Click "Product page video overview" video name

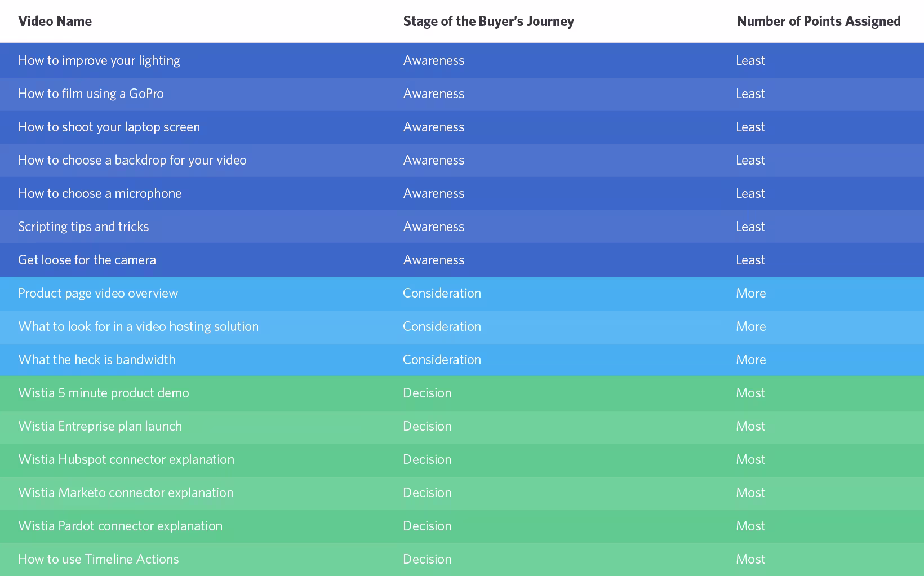[98, 293]
